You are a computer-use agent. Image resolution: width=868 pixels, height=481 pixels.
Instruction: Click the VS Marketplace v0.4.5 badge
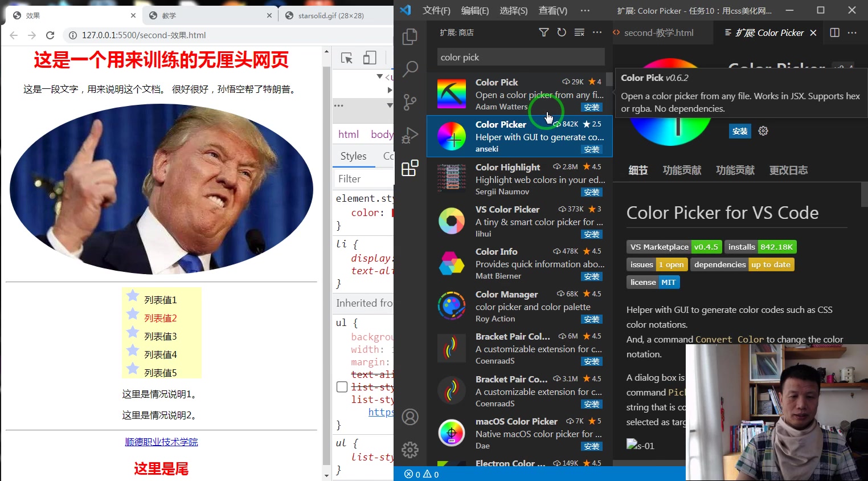(674, 247)
